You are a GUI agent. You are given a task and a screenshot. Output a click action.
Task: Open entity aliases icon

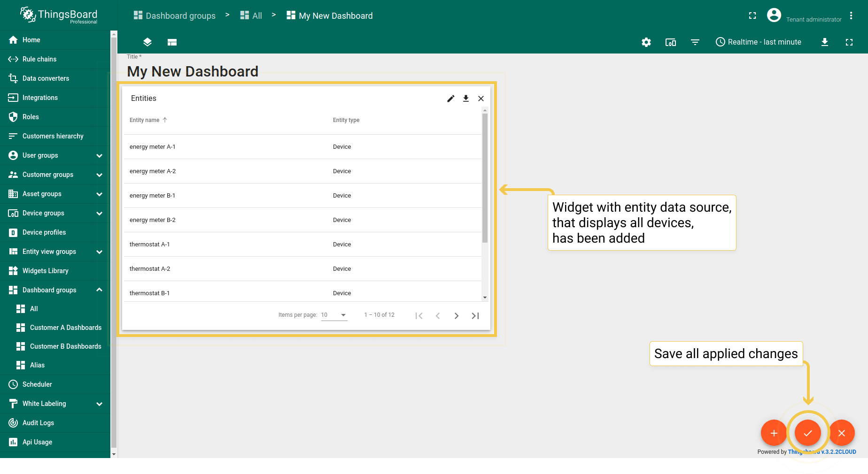[x=671, y=42]
